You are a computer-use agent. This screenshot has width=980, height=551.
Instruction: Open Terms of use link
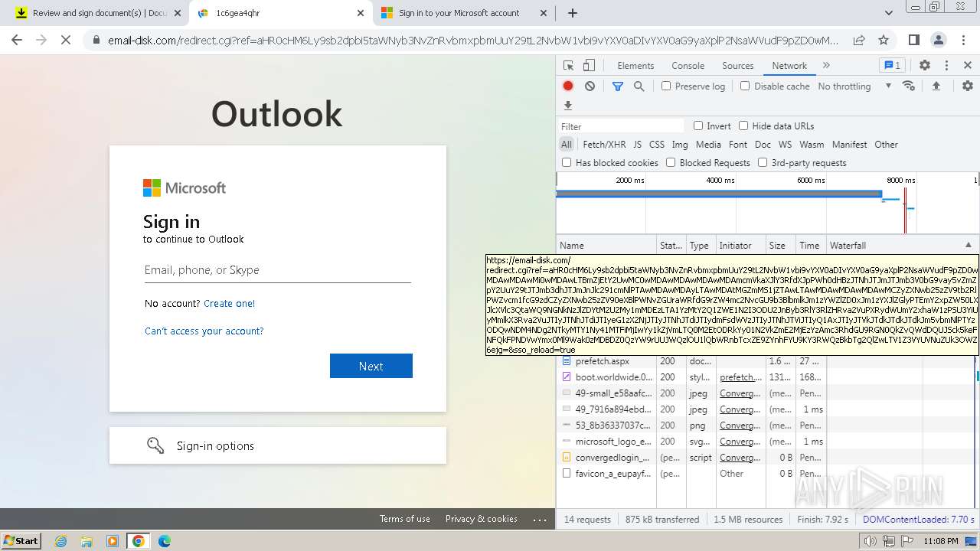[405, 519]
